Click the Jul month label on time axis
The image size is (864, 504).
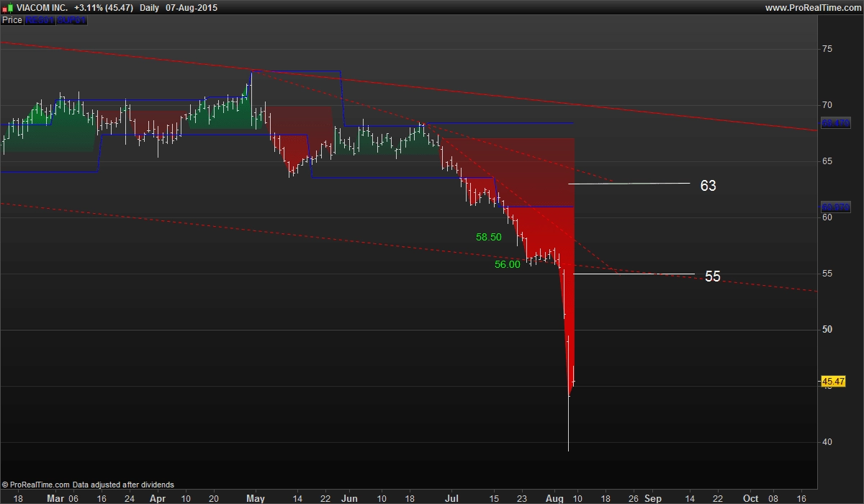coord(452,498)
